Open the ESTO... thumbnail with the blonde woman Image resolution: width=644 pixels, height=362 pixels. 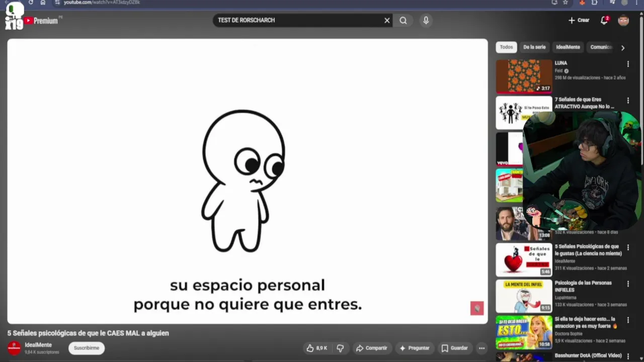(524, 332)
